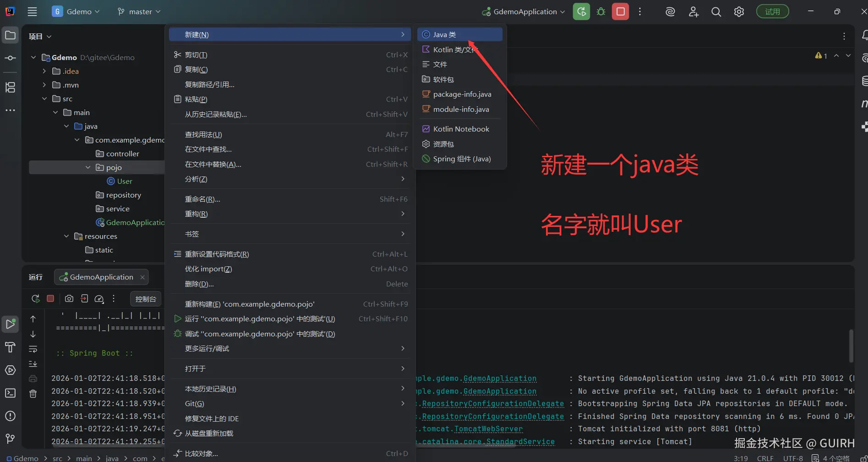Click Spring 组件 (Java) in submenu

(460, 159)
